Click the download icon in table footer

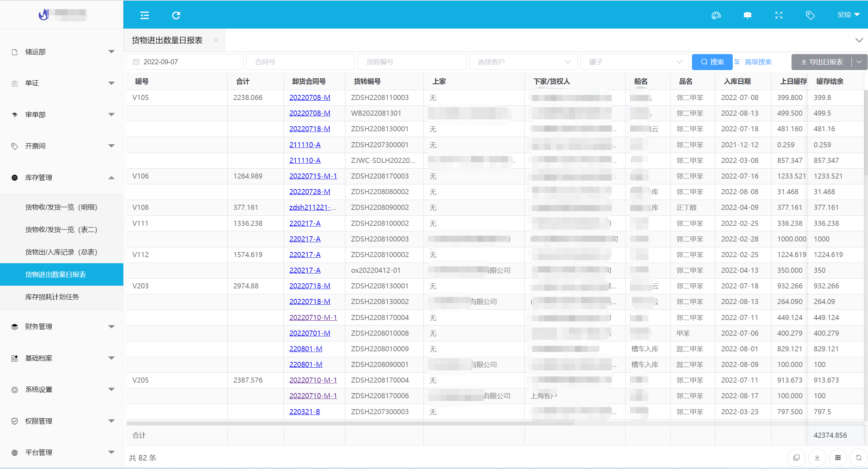tap(817, 457)
